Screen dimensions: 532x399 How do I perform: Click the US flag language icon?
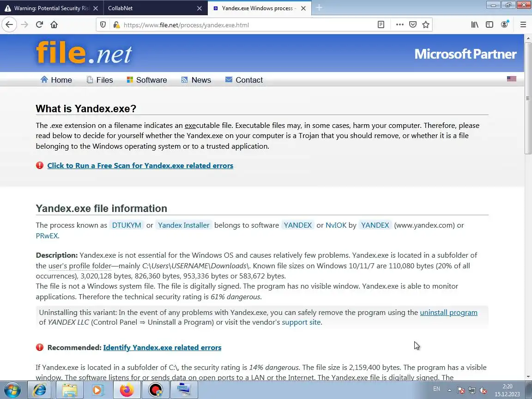click(x=511, y=79)
